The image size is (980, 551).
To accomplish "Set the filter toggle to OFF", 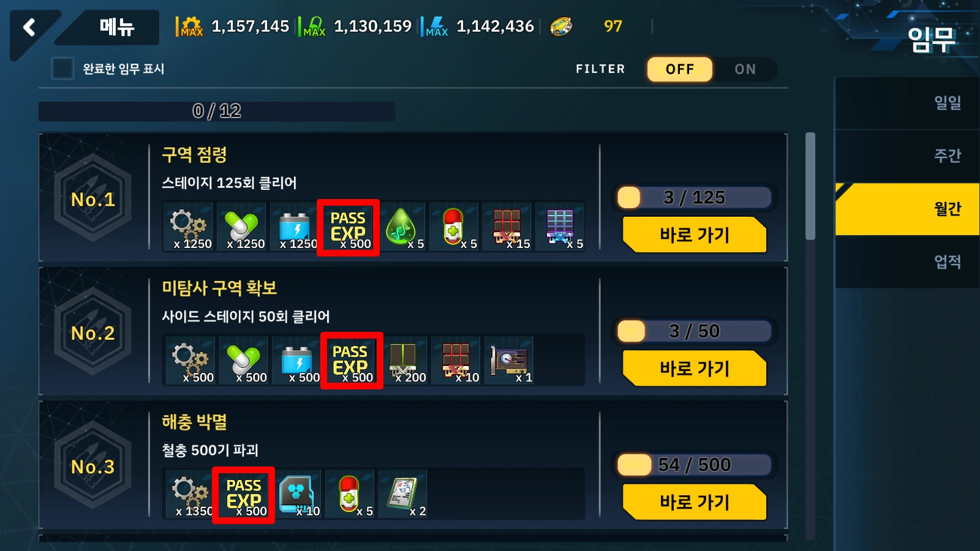I will click(x=680, y=69).
